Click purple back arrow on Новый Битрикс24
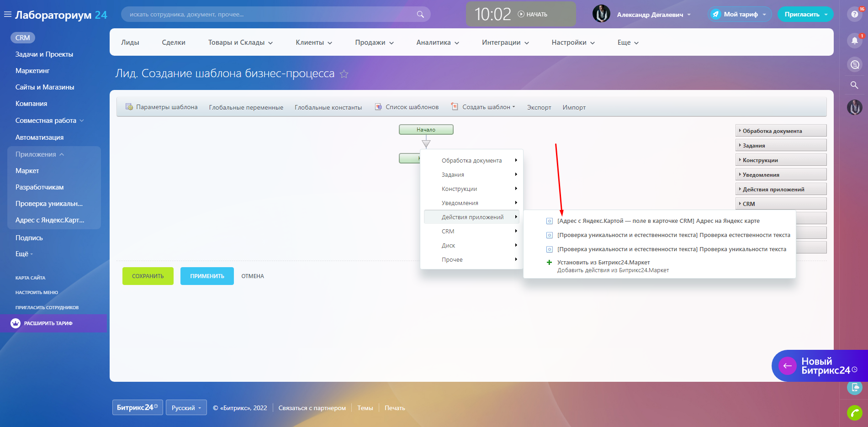The image size is (868, 427). pos(788,366)
